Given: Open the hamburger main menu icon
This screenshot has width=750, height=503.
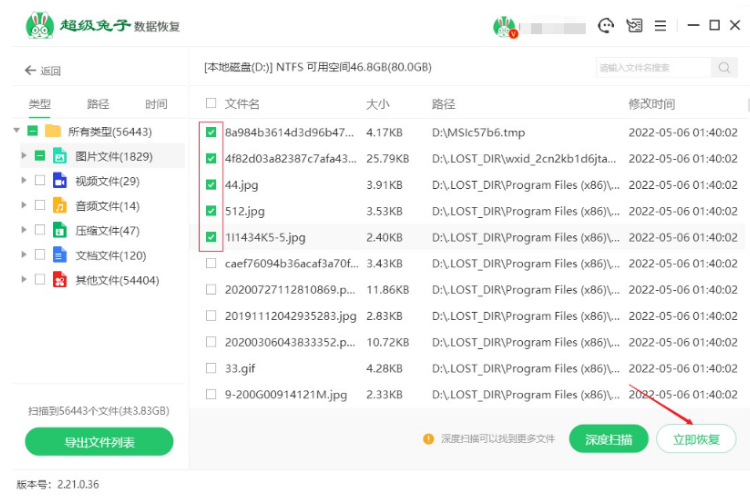Looking at the screenshot, I should [662, 26].
